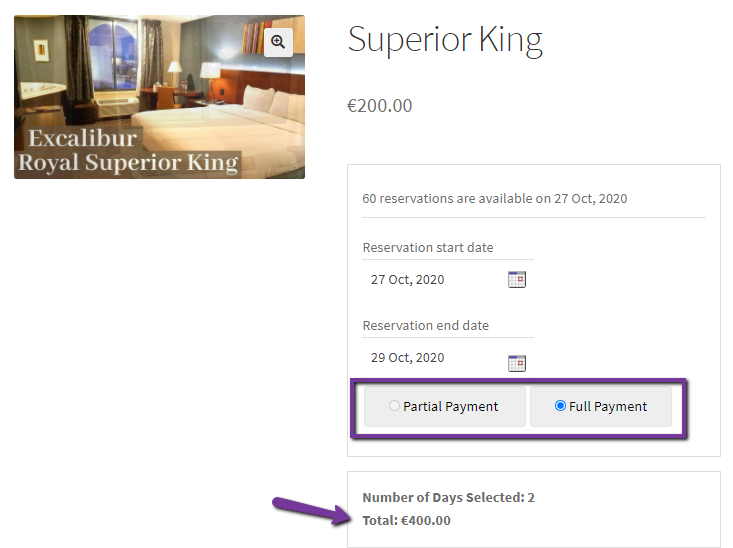The height and width of the screenshot is (548, 733).
Task: Click the 60 reservations available message
Action: coord(495,198)
